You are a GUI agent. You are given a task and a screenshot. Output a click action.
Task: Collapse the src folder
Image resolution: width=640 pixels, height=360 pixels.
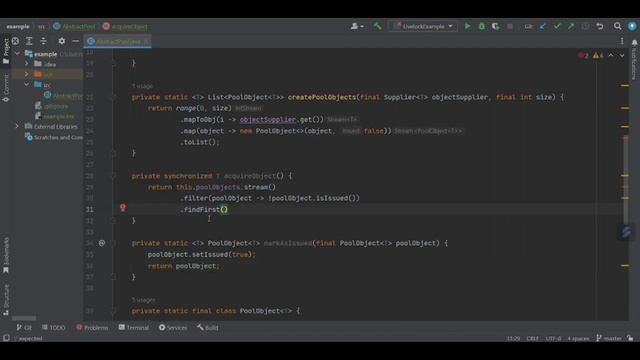pos(27,84)
